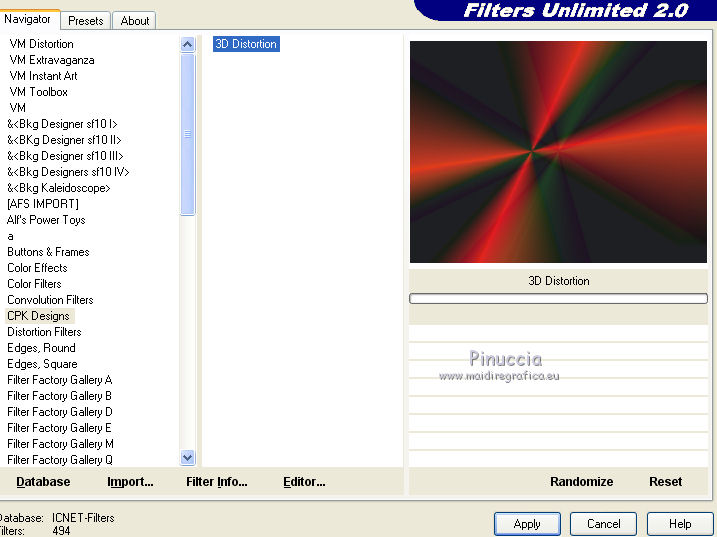Click the scroll down arrow of category list
This screenshot has width=717, height=537.
pyautogui.click(x=187, y=457)
